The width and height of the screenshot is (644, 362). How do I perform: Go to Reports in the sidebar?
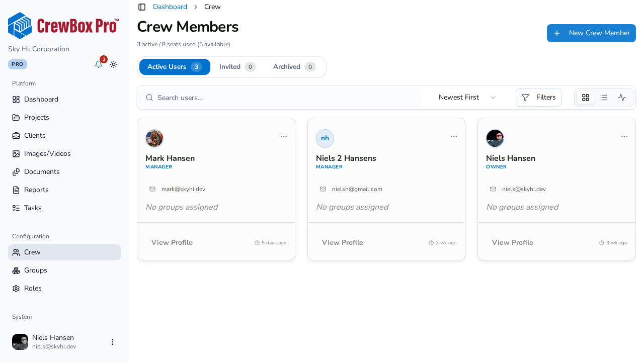64,190
